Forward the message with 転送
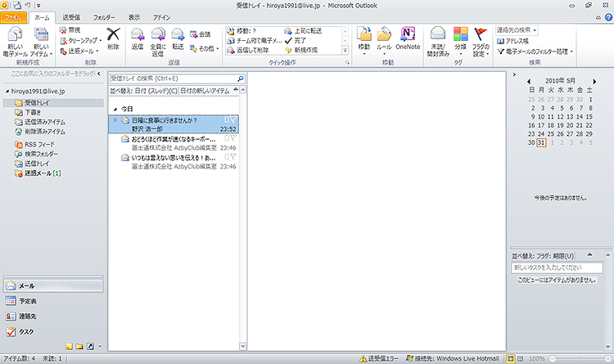Viewport: 614px width, 364px height. pyautogui.click(x=178, y=38)
